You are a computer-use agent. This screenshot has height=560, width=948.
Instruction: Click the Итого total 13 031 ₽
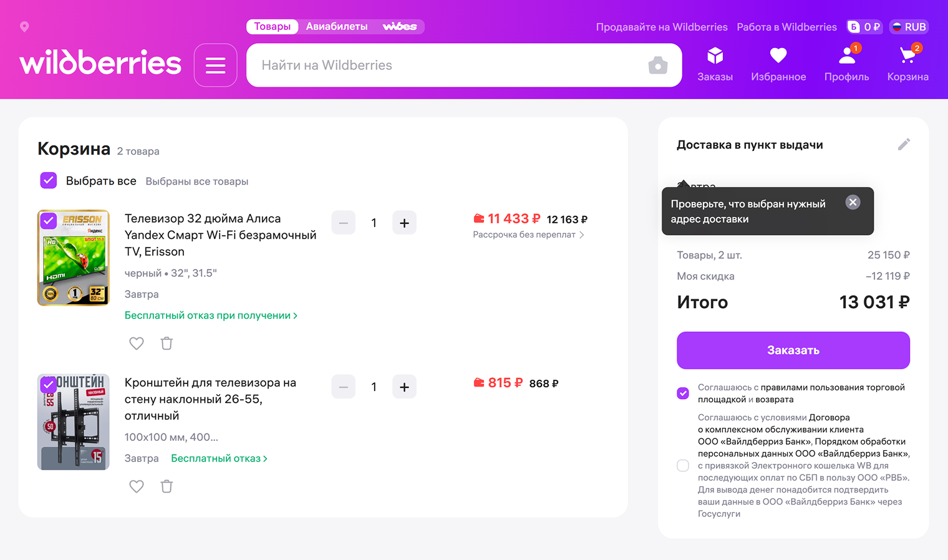[874, 302]
